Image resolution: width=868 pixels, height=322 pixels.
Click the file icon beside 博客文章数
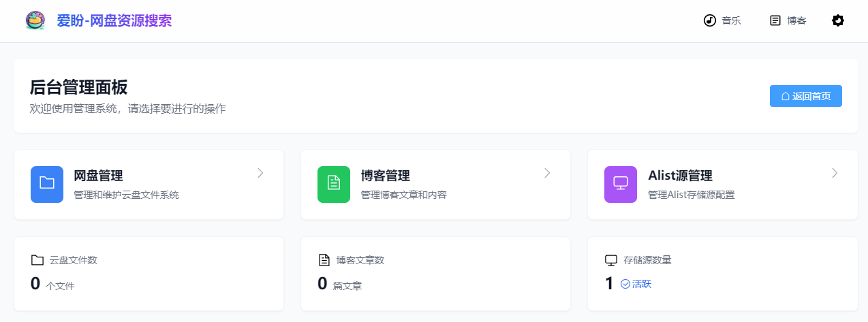[x=324, y=260]
